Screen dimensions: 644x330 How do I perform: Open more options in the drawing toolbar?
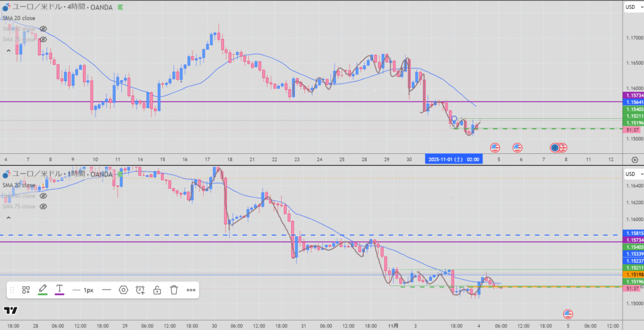191,290
